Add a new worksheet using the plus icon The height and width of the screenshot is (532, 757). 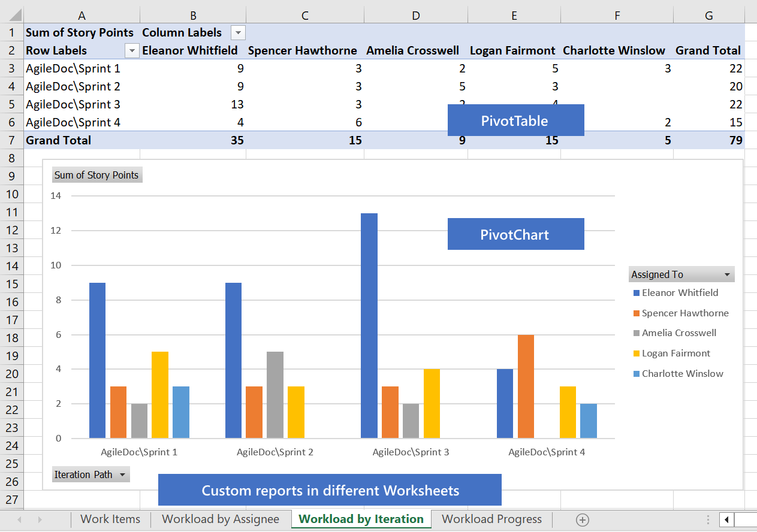[582, 519]
